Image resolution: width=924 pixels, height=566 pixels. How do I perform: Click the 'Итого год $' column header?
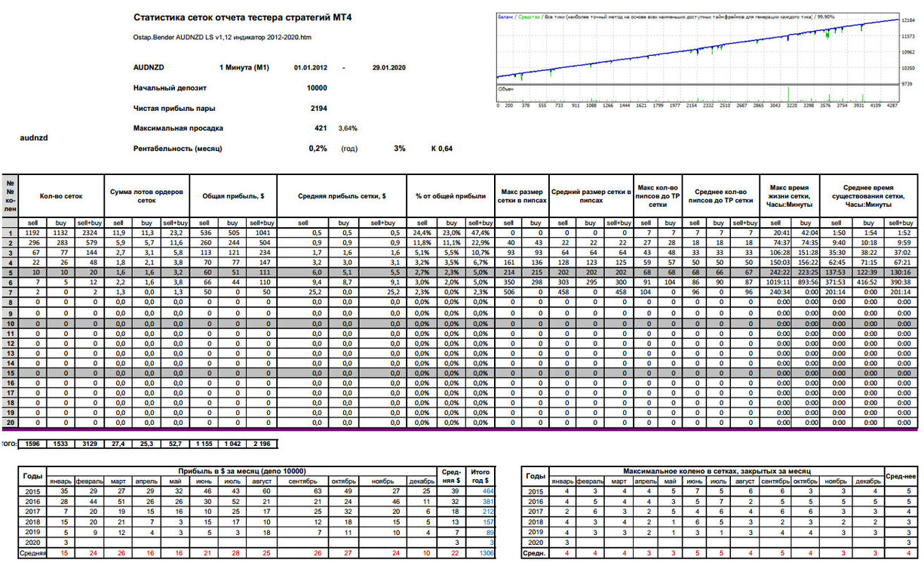480,475
